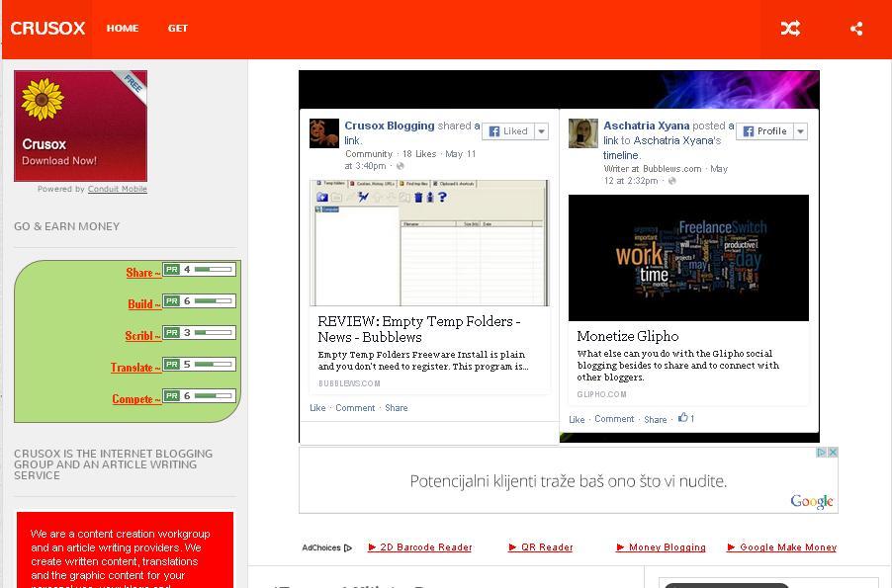Open dropdown arrow next to Profile button
892x588 pixels.
800,131
